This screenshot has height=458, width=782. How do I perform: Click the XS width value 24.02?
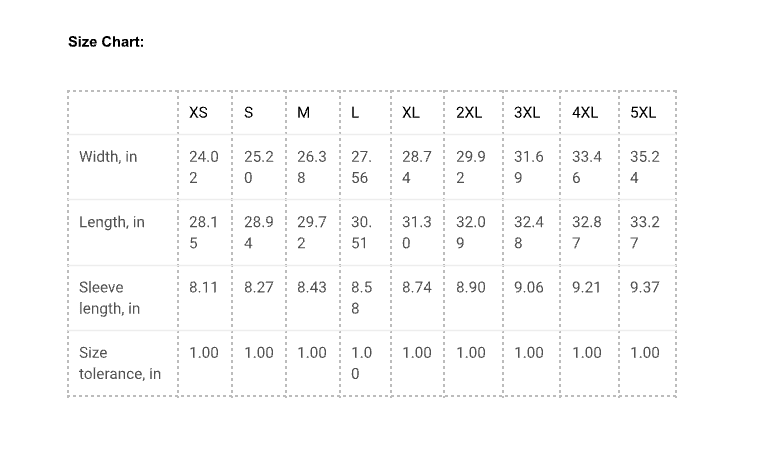[203, 167]
